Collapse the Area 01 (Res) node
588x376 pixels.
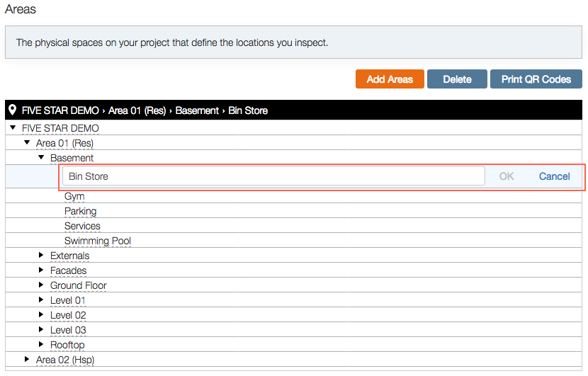click(27, 142)
